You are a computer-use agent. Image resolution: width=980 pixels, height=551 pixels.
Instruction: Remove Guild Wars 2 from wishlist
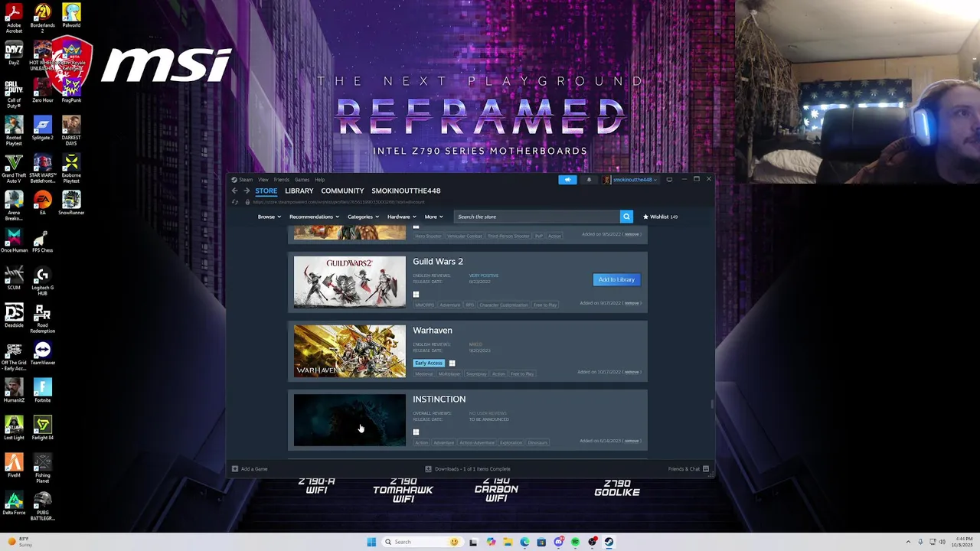click(x=632, y=303)
